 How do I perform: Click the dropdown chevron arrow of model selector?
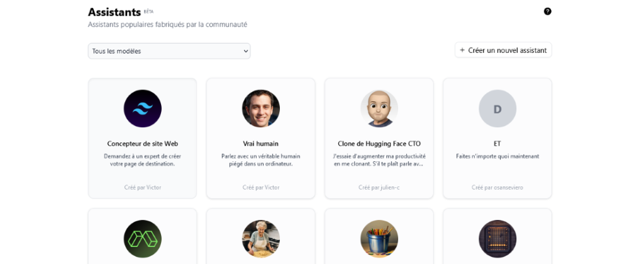pyautogui.click(x=246, y=52)
